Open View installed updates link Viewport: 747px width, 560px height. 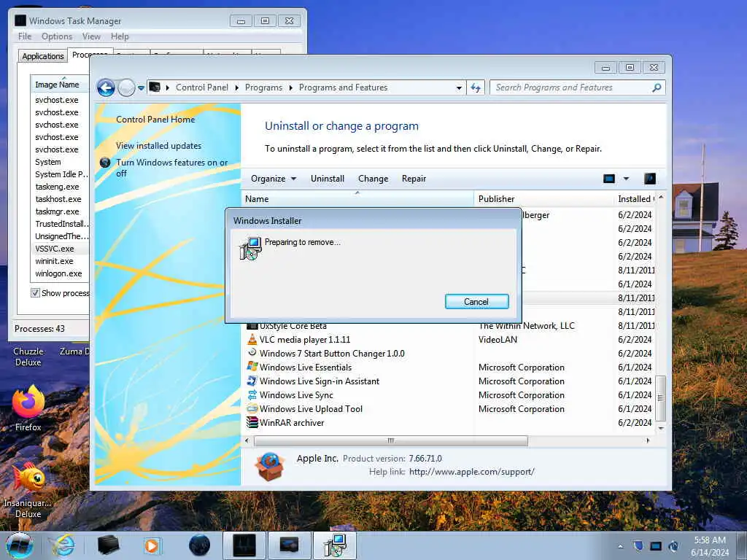tap(158, 146)
